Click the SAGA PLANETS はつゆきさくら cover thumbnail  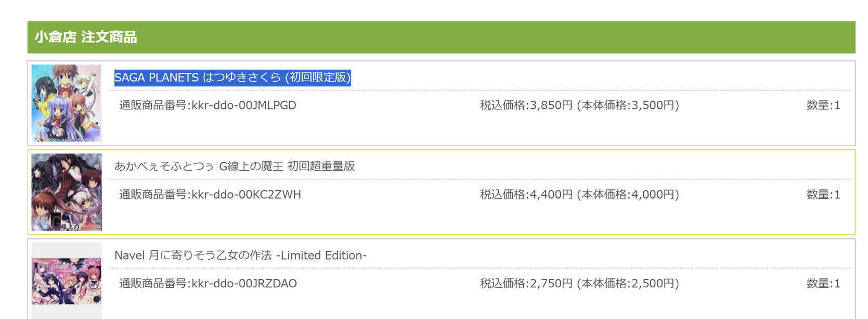tap(67, 103)
